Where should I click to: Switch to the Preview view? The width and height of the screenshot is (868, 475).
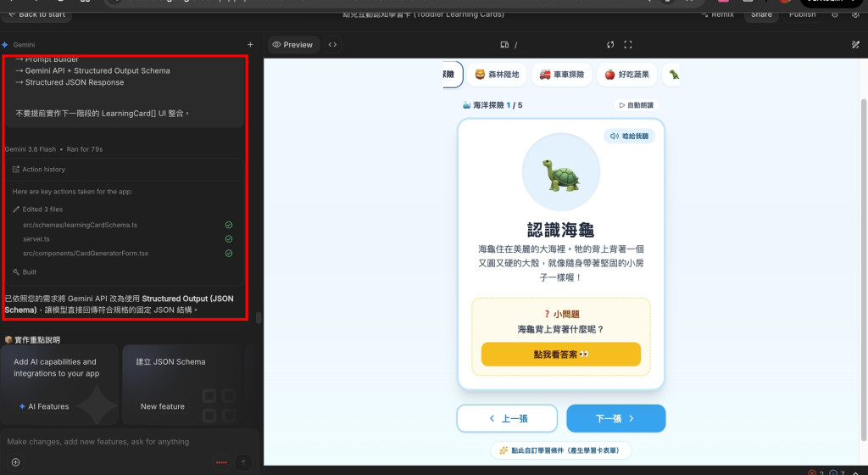[x=292, y=45]
